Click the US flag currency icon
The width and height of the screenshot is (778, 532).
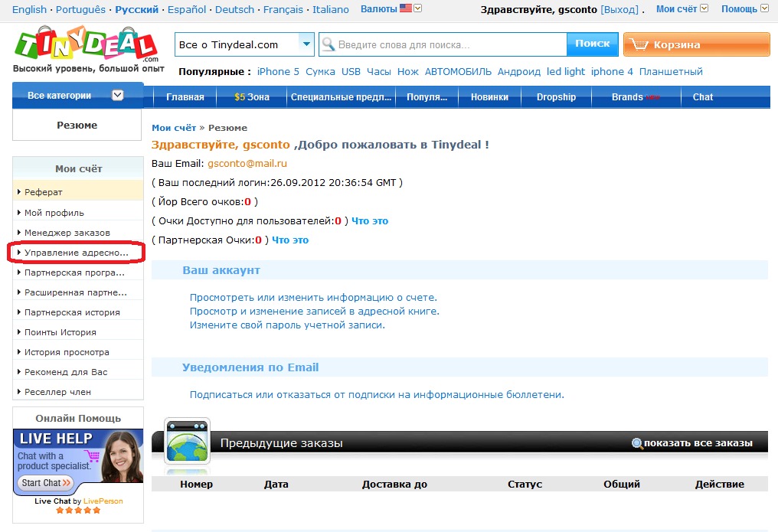click(x=406, y=9)
